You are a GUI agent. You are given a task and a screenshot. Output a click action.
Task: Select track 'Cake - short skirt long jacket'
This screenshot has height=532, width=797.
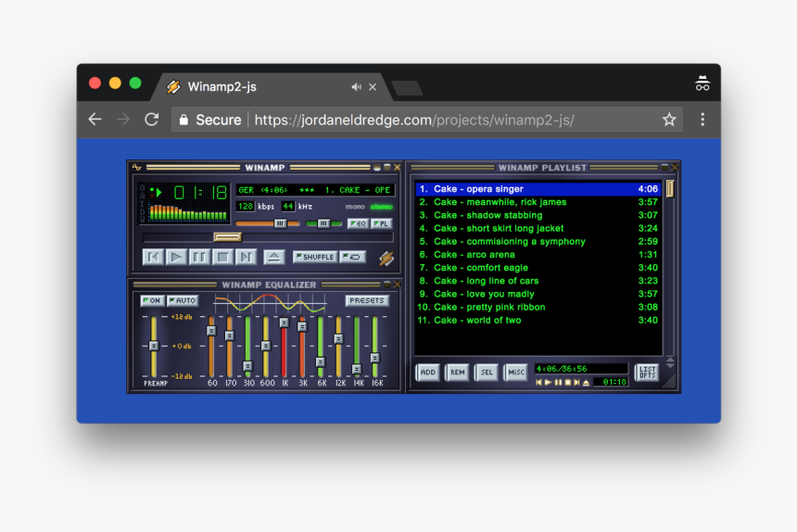(x=538, y=229)
